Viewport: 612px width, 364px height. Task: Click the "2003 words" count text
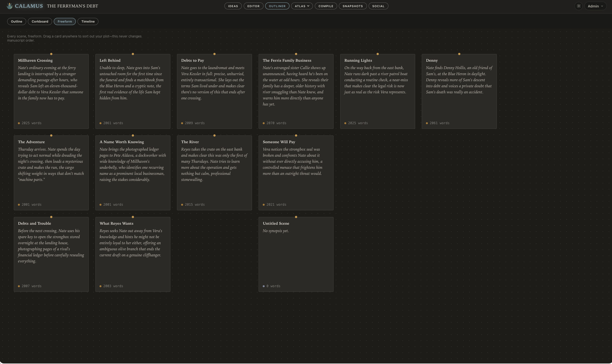click(113, 286)
